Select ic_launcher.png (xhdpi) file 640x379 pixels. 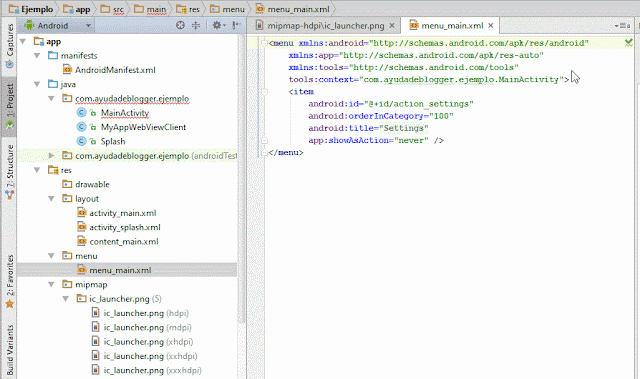142,341
